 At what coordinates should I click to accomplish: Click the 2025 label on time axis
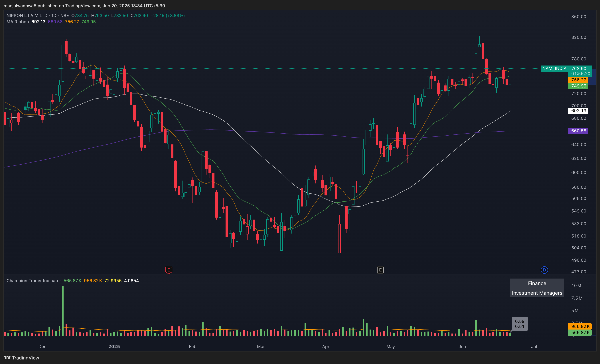[114, 346]
